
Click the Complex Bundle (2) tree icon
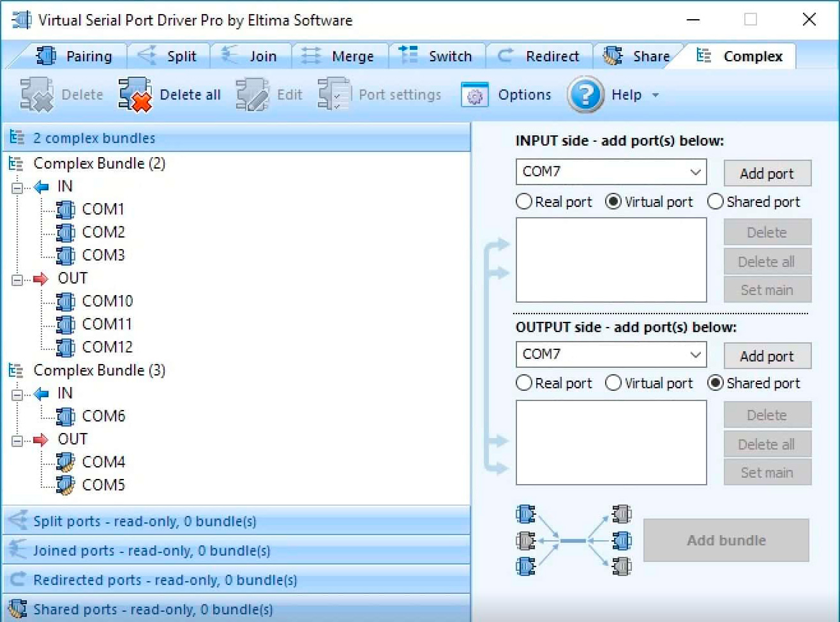coord(16,163)
